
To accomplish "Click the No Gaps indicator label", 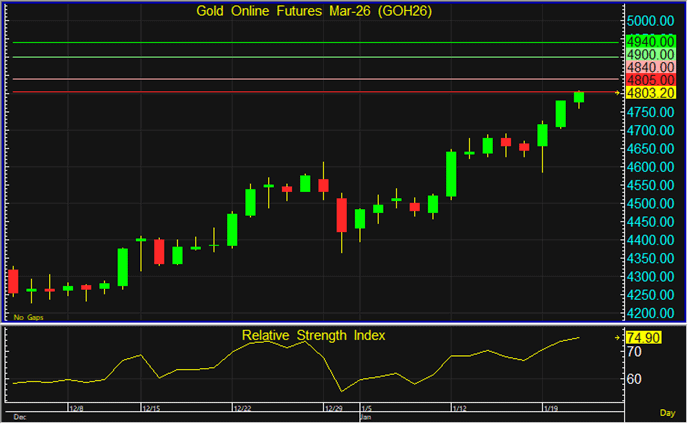I will pos(27,317).
